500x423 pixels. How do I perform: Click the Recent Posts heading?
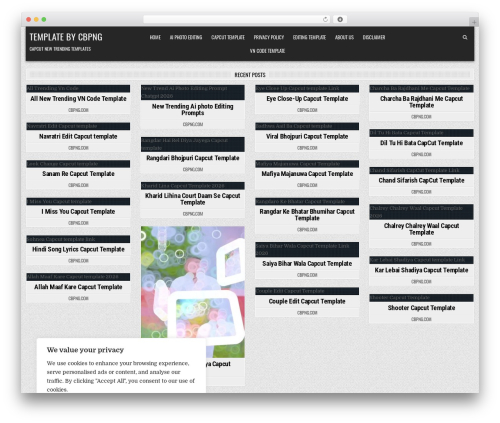[250, 75]
